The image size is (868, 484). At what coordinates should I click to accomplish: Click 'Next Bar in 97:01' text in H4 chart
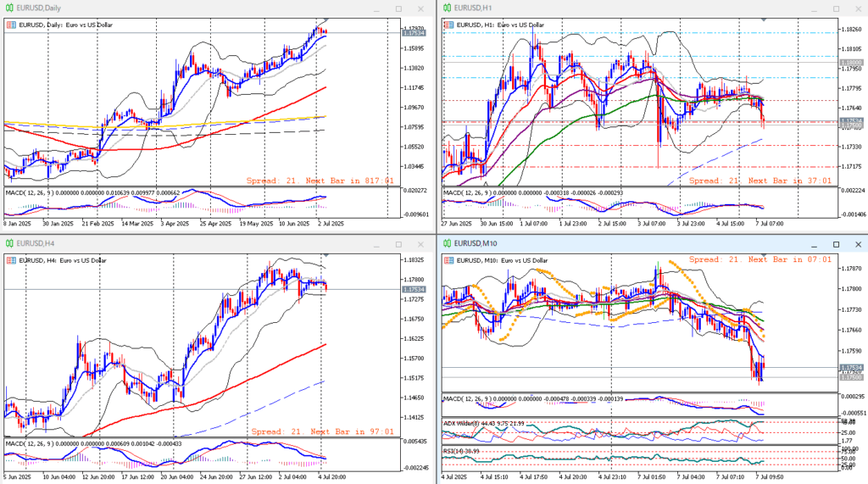352,431
